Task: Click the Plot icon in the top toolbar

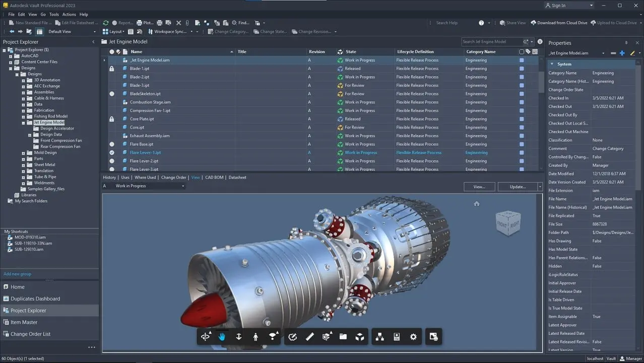Action: coord(140,23)
